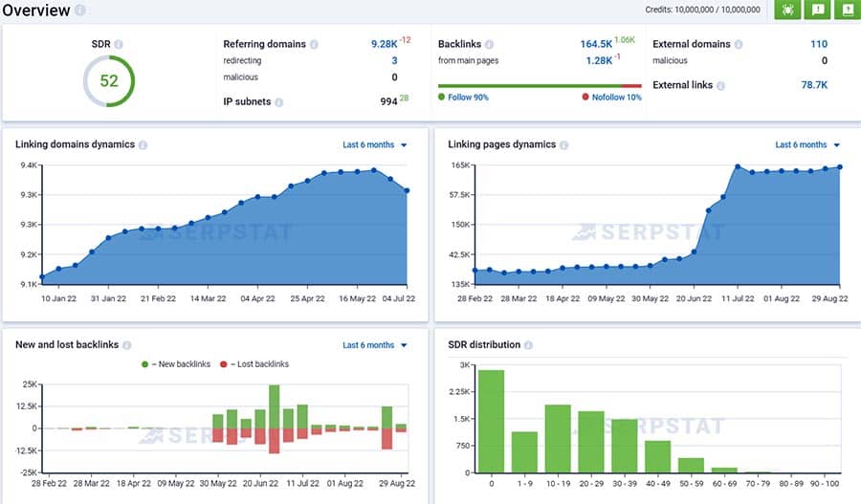Click info icon beside Referring domains

(x=314, y=44)
